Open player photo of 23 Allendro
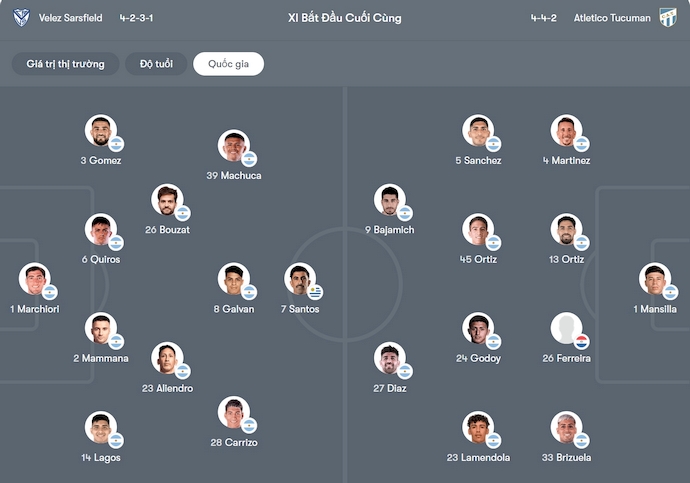This screenshot has height=483, width=690. point(166,358)
